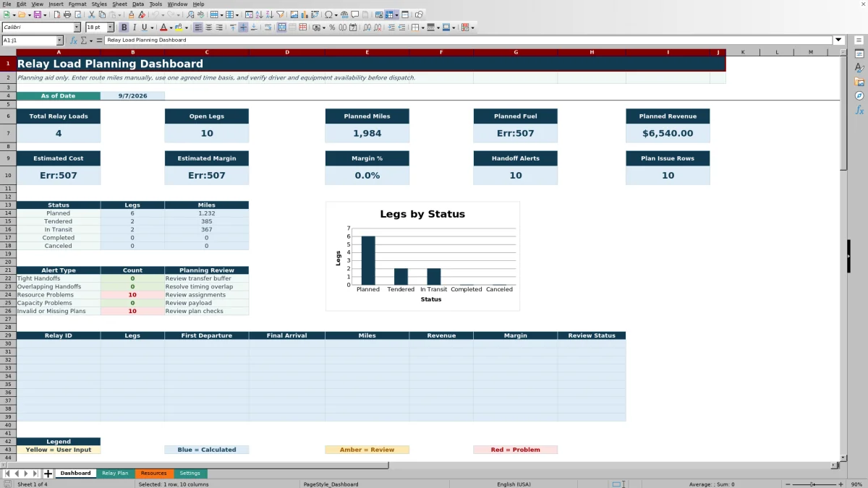Switch to the Settings sheet tab
Image resolution: width=868 pixels, height=488 pixels.
click(190, 474)
